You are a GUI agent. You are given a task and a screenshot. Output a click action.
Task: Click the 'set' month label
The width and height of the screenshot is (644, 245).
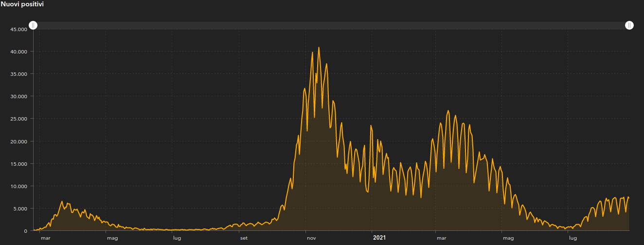[244, 238]
